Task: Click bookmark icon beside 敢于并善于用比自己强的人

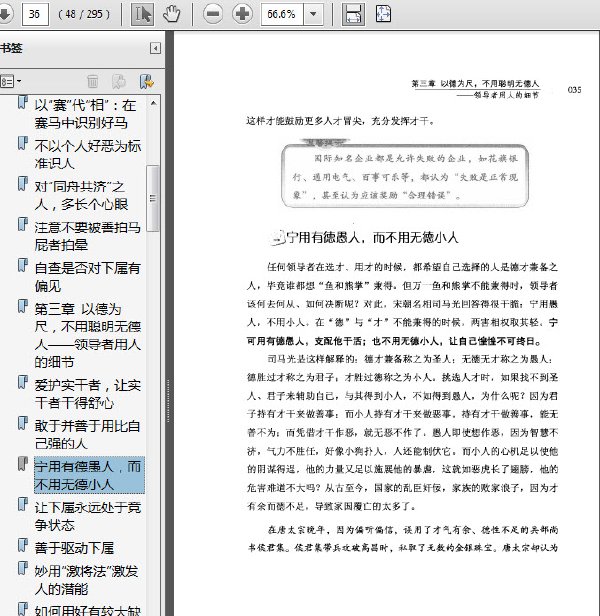Action: (x=23, y=423)
